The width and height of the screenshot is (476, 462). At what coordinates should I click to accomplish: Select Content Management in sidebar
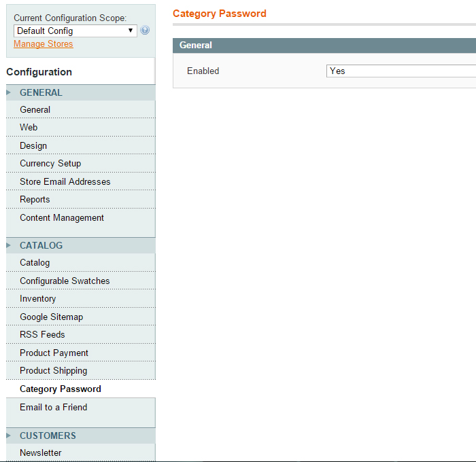62,217
